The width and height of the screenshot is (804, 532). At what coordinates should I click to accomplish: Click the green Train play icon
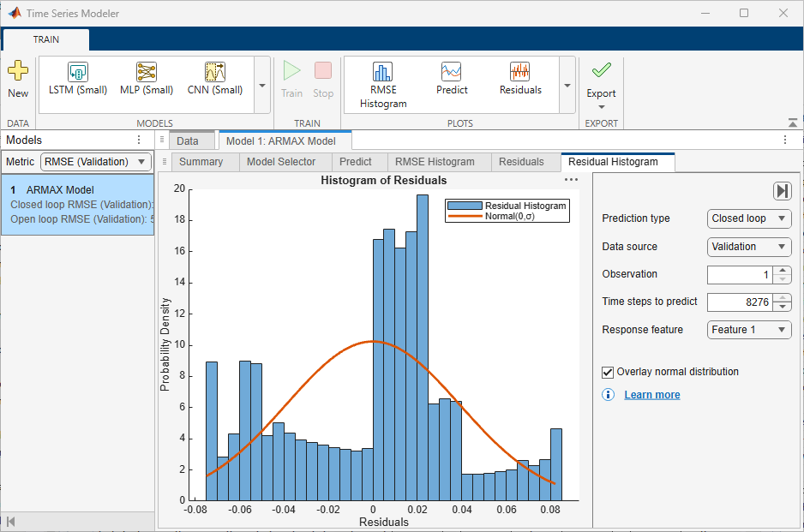291,71
